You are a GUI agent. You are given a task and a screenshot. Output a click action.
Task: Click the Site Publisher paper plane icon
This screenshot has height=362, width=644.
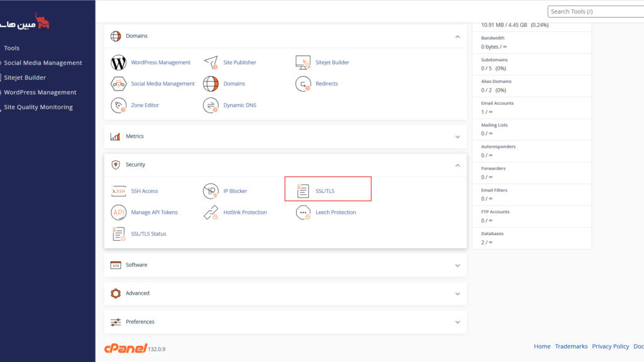click(211, 63)
